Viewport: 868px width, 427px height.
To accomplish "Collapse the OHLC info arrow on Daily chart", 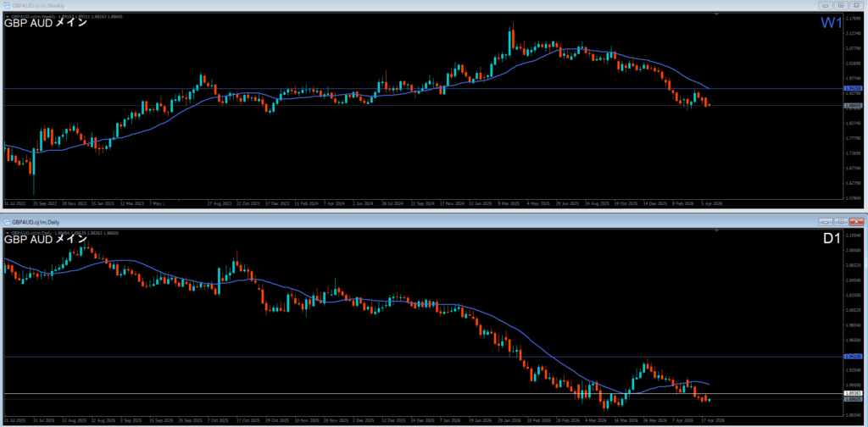I will coord(6,231).
